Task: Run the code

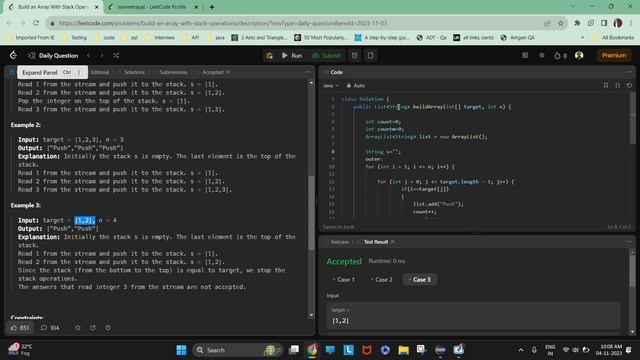Action: (x=292, y=56)
